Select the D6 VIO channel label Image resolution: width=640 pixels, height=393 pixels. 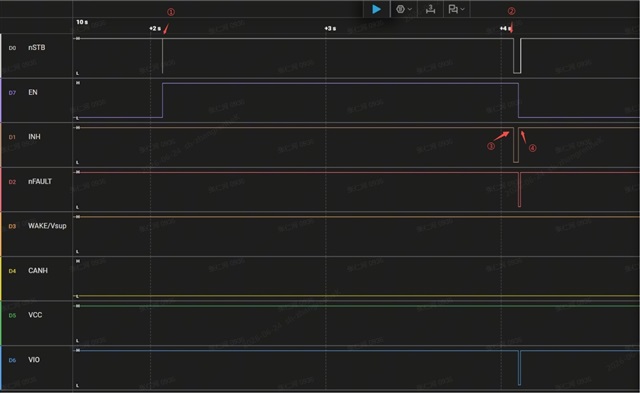point(24,360)
